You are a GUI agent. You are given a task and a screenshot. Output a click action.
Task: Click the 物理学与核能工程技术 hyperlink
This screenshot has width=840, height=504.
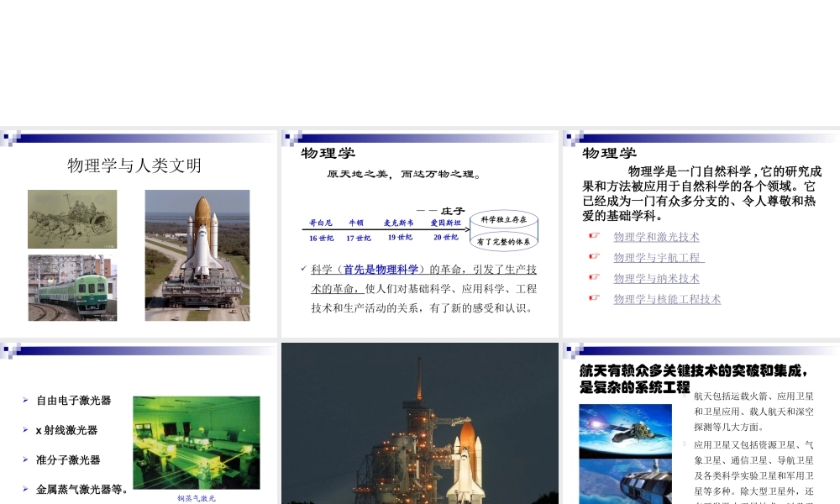[x=666, y=299]
